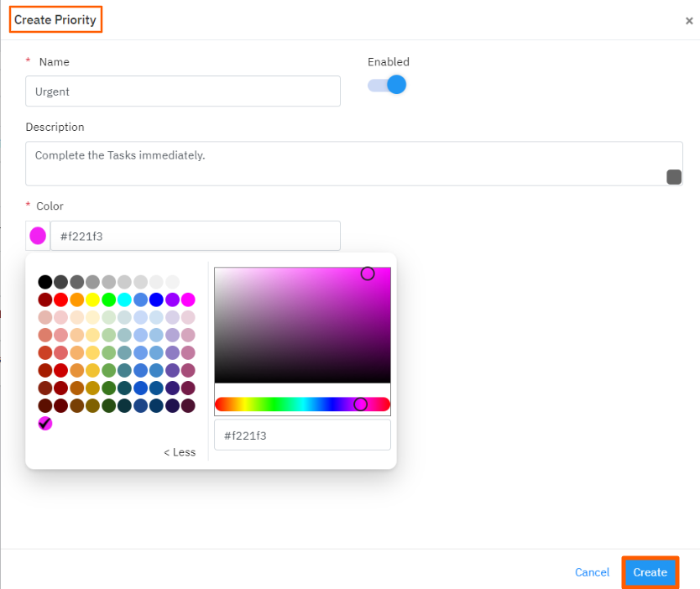Select the black color swatch
The height and width of the screenshot is (589, 700).
[45, 282]
